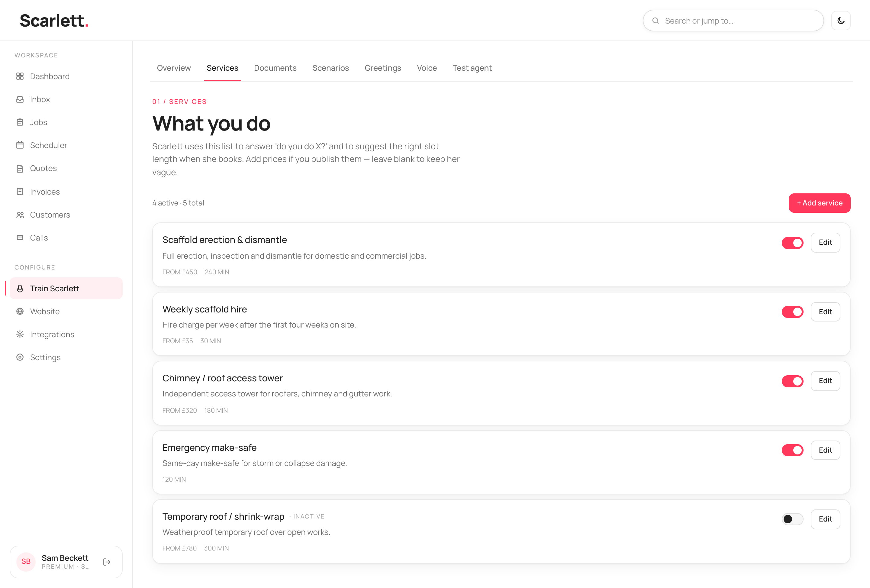Click the Jobs clipboard icon
This screenshot has height=588, width=870.
click(x=20, y=122)
